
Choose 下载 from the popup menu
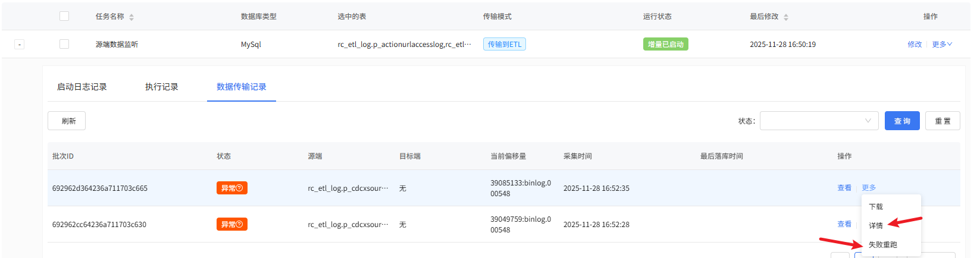(x=876, y=207)
